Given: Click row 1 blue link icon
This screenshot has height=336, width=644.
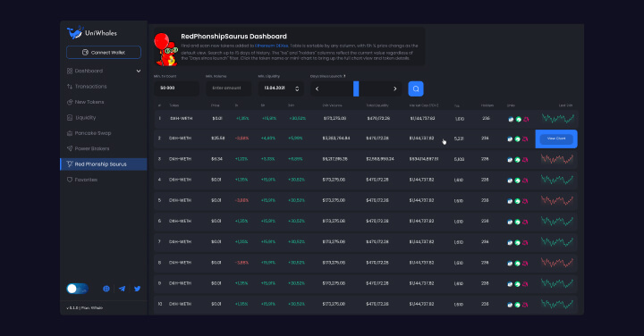Looking at the screenshot, I should (511, 120).
